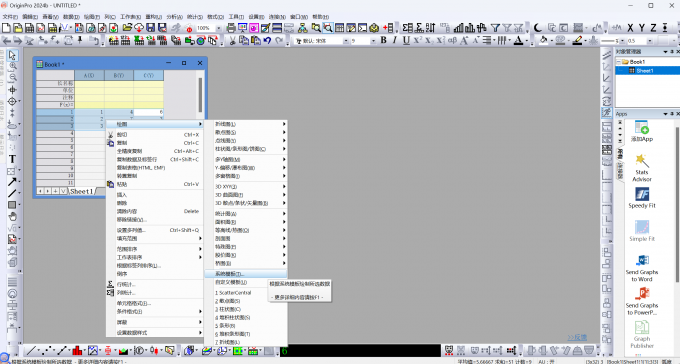Select Sheet1 in the object manager
Screen dimensions: 680x364
click(644, 71)
